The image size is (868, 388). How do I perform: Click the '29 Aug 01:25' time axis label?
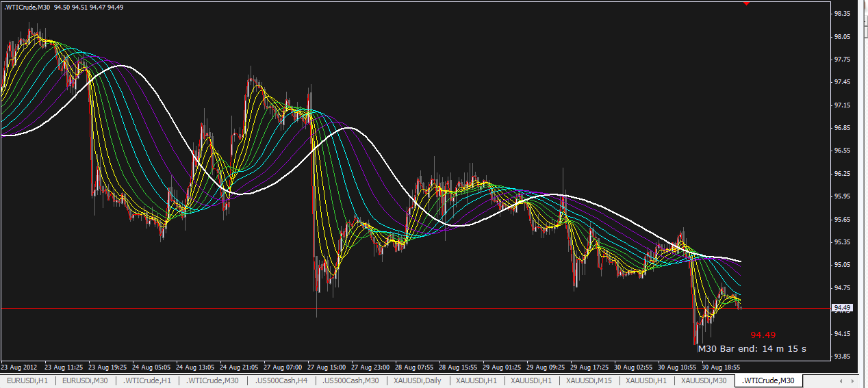pos(503,367)
